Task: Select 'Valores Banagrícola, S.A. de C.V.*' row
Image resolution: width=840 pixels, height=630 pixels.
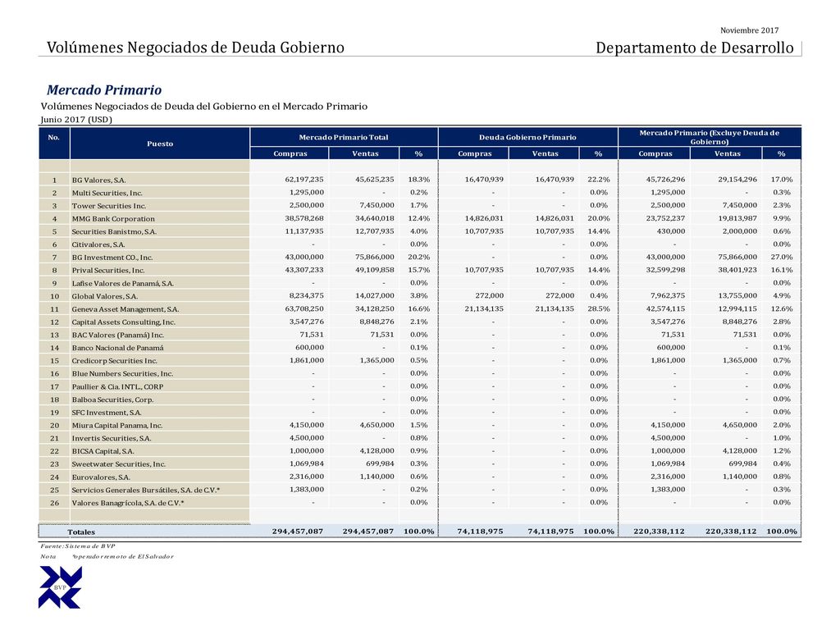Action: pyautogui.click(x=128, y=503)
